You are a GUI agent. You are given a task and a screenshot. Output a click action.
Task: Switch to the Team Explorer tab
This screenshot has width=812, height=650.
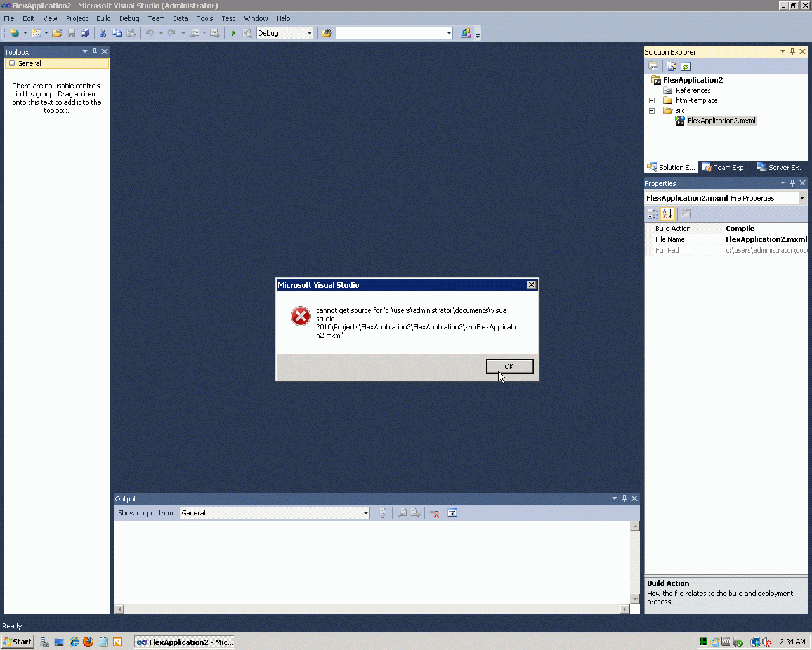click(726, 168)
